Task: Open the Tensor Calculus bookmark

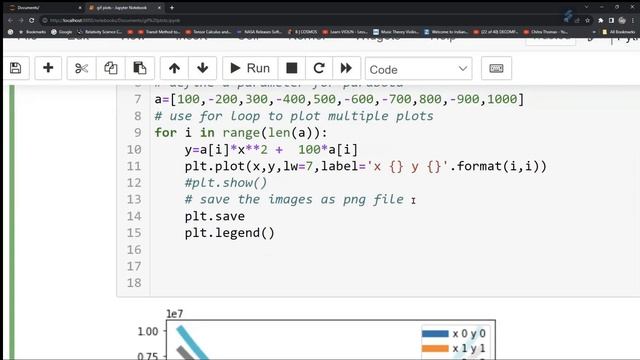Action: [x=209, y=32]
